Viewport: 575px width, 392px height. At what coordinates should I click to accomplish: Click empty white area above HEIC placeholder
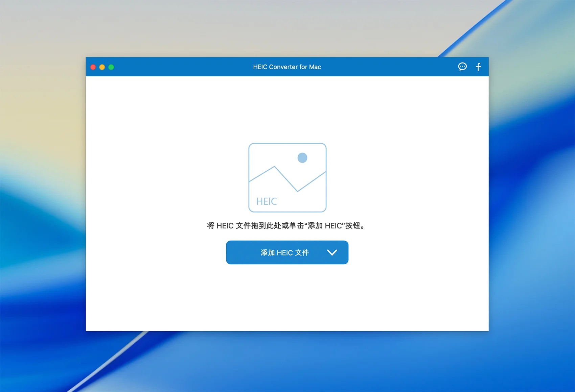pos(287,108)
